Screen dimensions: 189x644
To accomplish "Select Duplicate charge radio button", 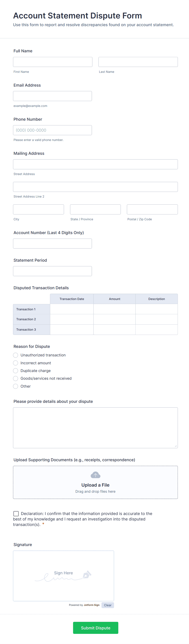I will 15,371.
